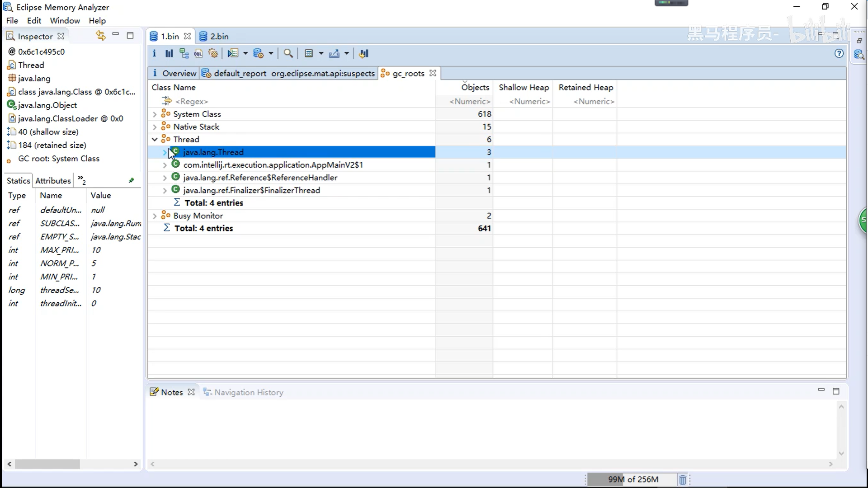The image size is (868, 488).
Task: Open the OQL query editor
Action: [x=198, y=53]
